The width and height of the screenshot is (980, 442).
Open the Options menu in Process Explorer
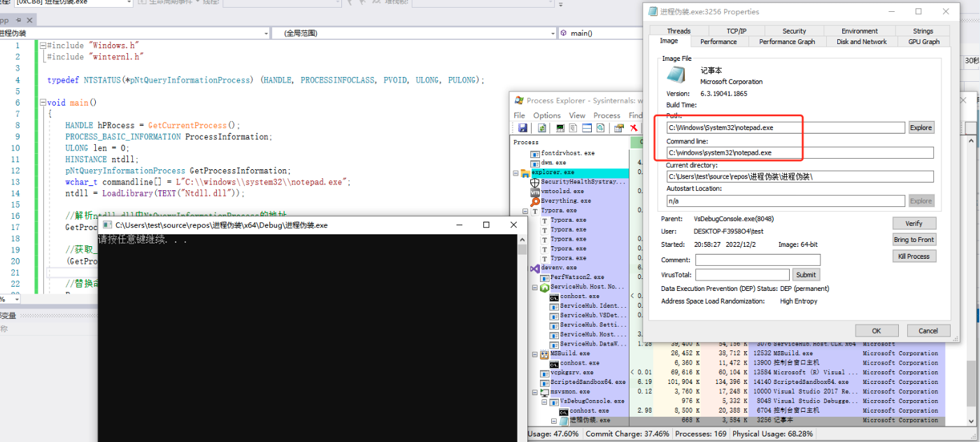(547, 115)
